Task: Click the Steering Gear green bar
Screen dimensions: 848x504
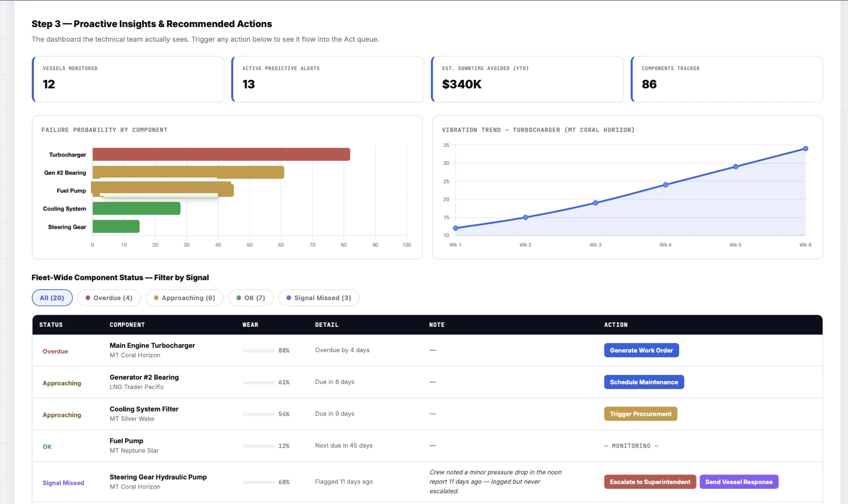Action: [x=116, y=227]
